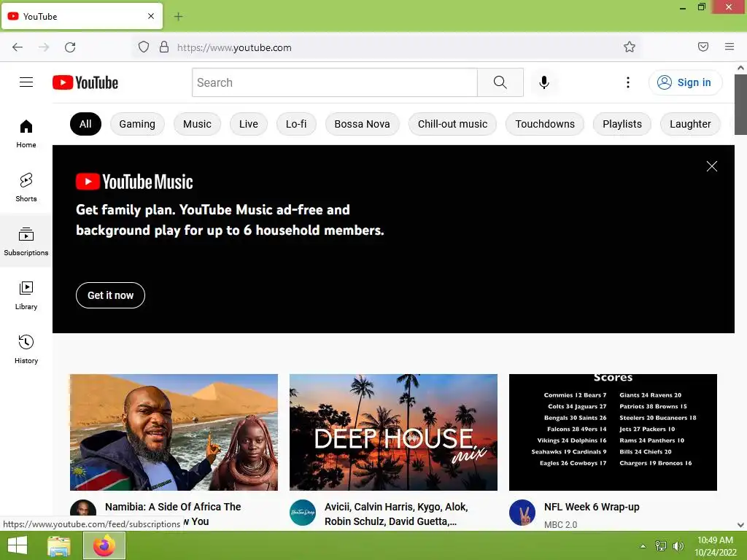Click the tracking protection shield icon

point(144,47)
